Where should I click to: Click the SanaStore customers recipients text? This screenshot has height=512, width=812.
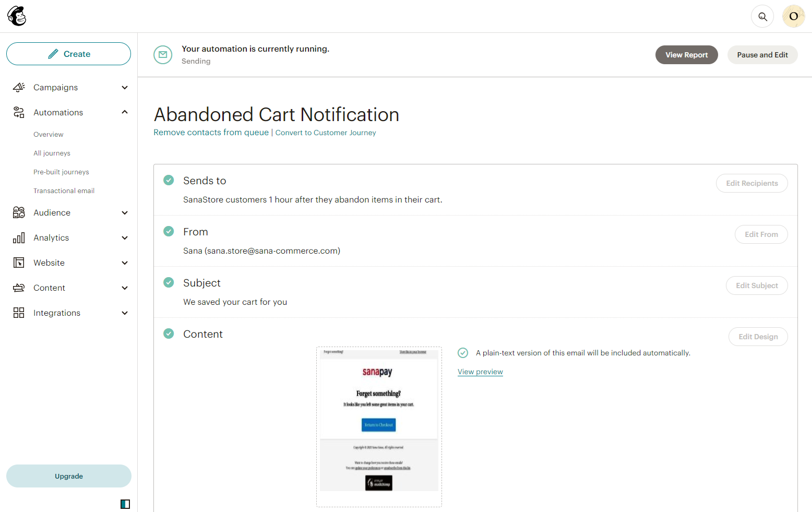pos(313,199)
